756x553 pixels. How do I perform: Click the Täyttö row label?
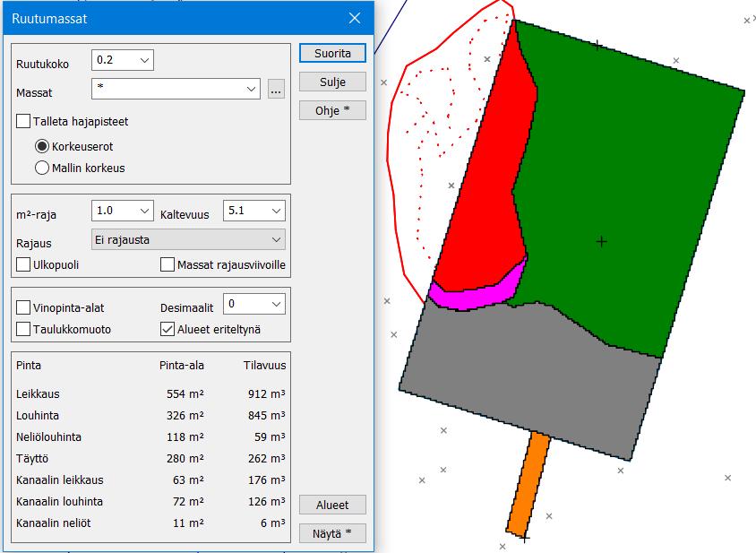32,458
